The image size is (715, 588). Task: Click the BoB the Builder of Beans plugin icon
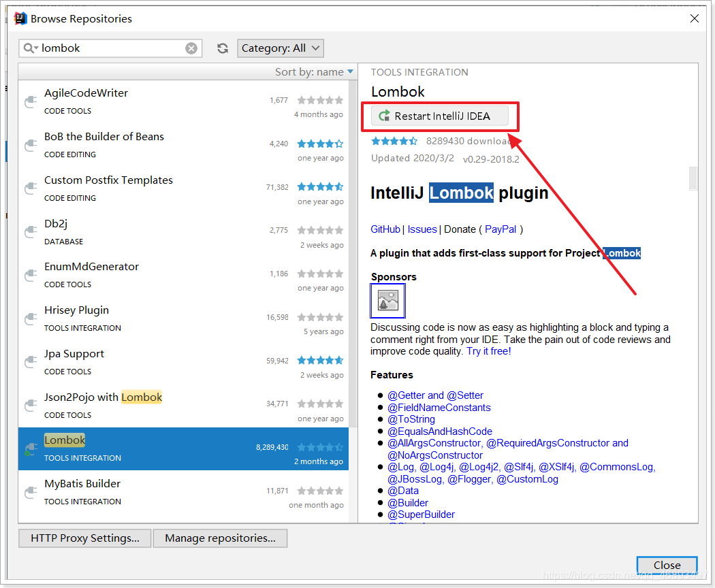tap(31, 145)
